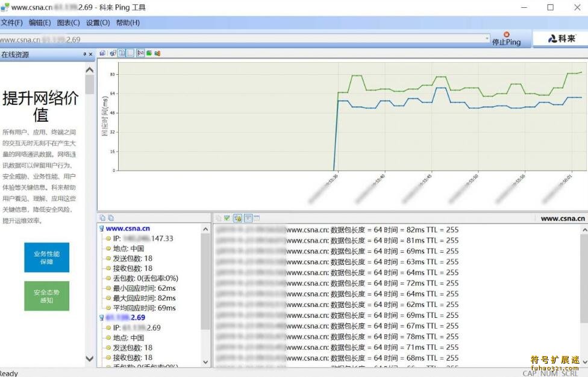Click the Stop Ping (停止Ping) button

[506, 39]
